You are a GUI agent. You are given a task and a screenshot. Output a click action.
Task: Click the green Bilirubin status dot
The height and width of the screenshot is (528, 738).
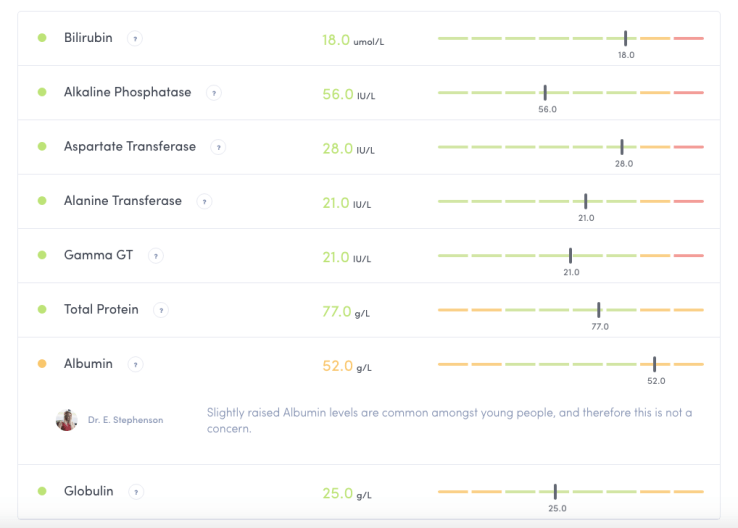point(42,38)
